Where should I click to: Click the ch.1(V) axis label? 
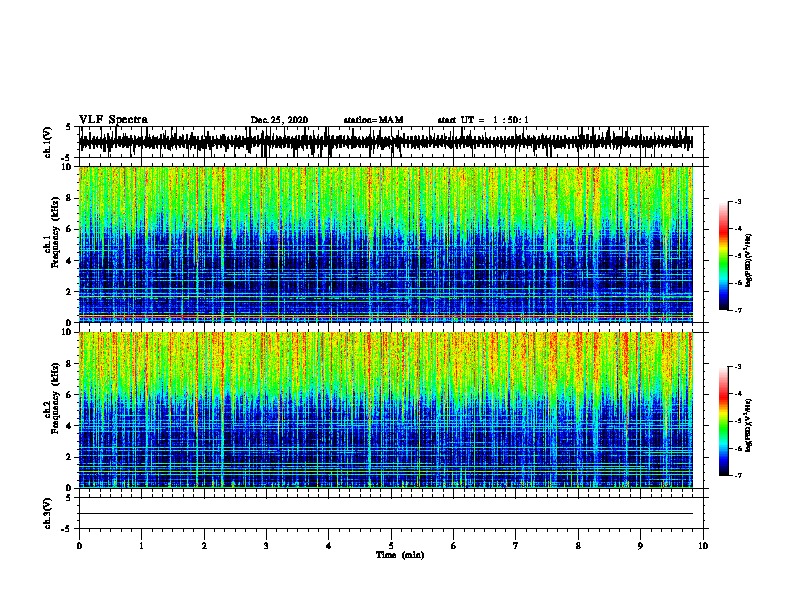click(47, 142)
